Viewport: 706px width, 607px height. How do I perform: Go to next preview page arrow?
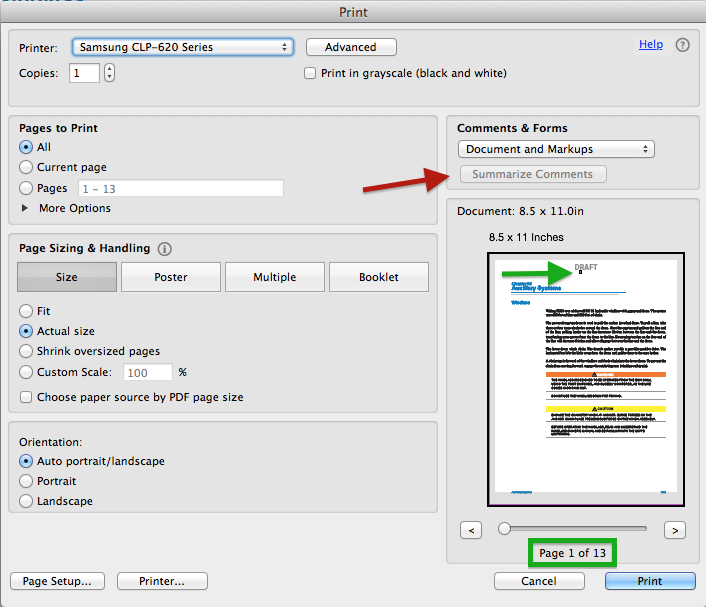click(676, 529)
